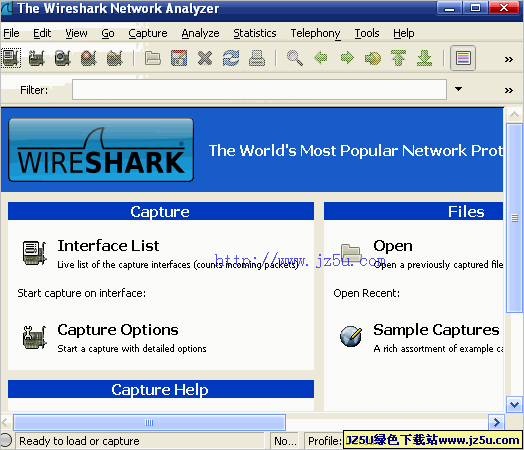Click the horizontal scrollbar right arrow
This screenshot has height=450, width=524.
pyautogui.click(x=496, y=423)
